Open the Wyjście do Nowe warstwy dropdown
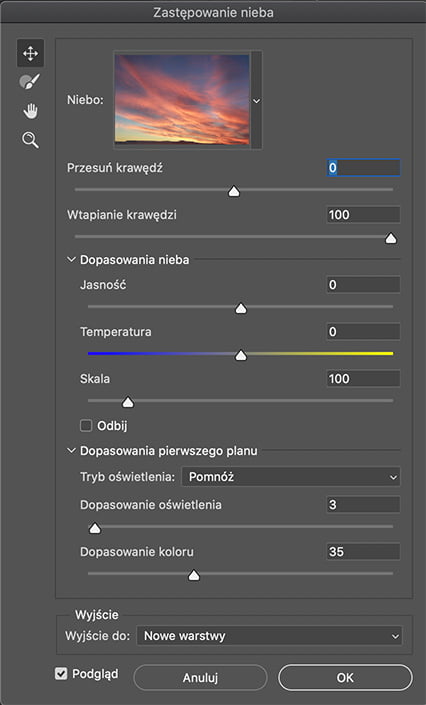Image resolution: width=426 pixels, height=705 pixels. pos(269,636)
